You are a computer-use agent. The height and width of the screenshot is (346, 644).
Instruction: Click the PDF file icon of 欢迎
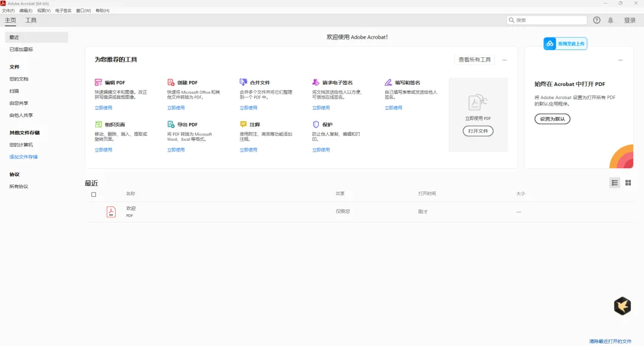(111, 212)
